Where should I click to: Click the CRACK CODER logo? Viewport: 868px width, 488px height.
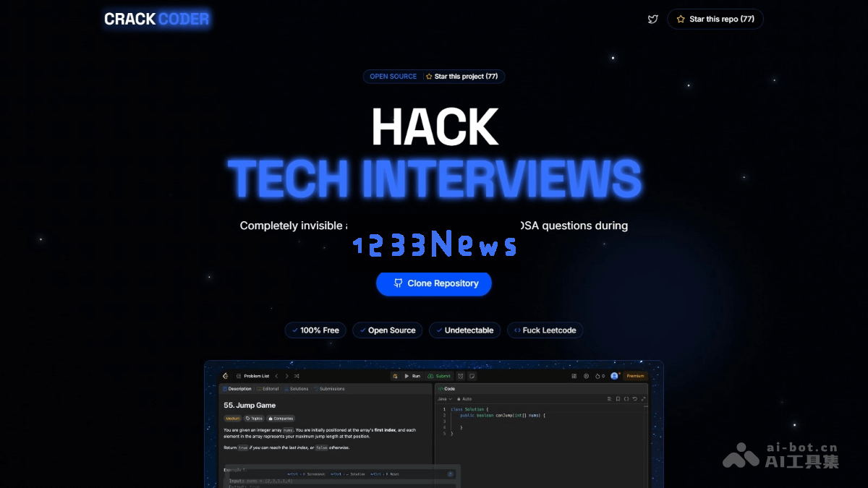tap(156, 20)
